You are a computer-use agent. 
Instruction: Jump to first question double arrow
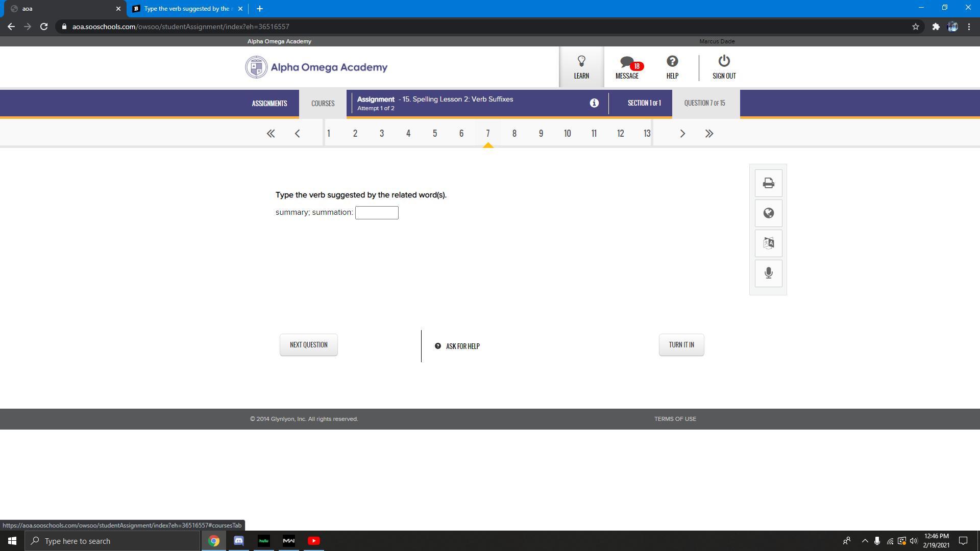pos(271,134)
